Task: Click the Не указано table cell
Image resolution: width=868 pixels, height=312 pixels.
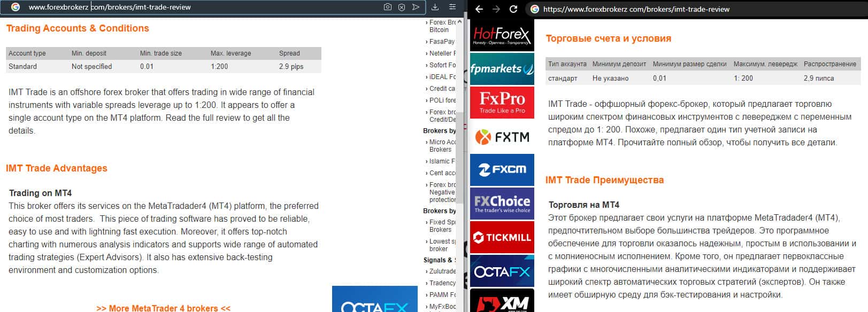Action: [610, 79]
